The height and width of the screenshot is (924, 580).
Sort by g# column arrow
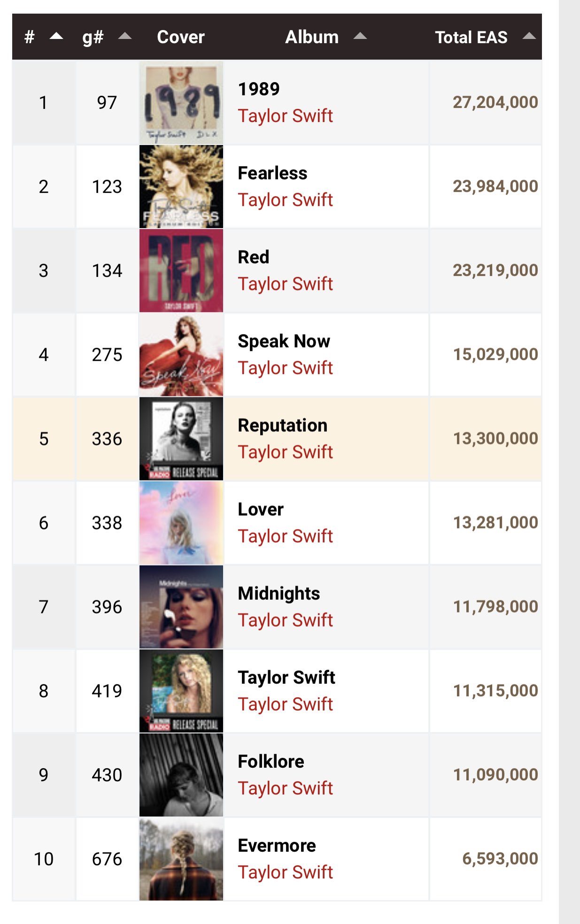pyautogui.click(x=125, y=36)
